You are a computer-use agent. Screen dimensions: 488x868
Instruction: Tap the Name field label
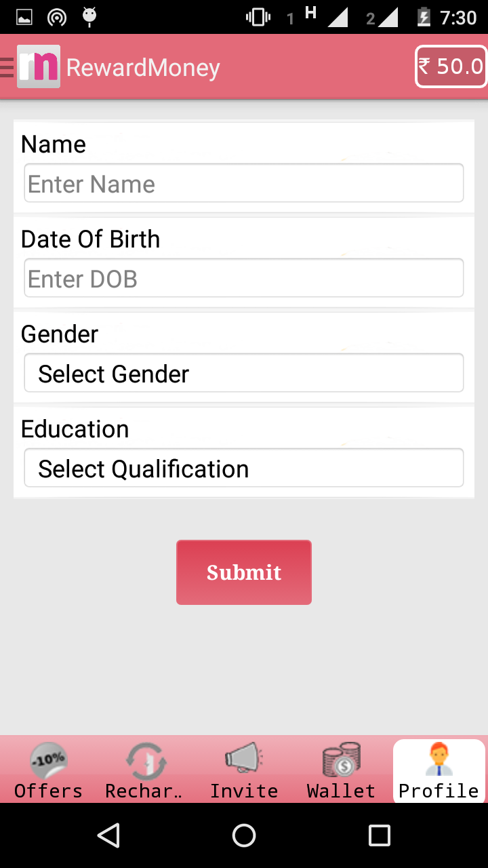tap(54, 144)
